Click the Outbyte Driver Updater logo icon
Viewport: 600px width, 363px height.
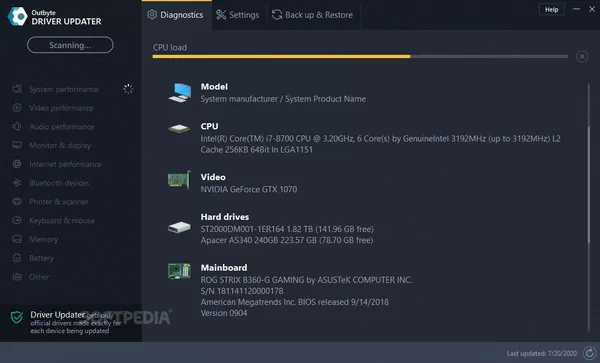(x=18, y=16)
